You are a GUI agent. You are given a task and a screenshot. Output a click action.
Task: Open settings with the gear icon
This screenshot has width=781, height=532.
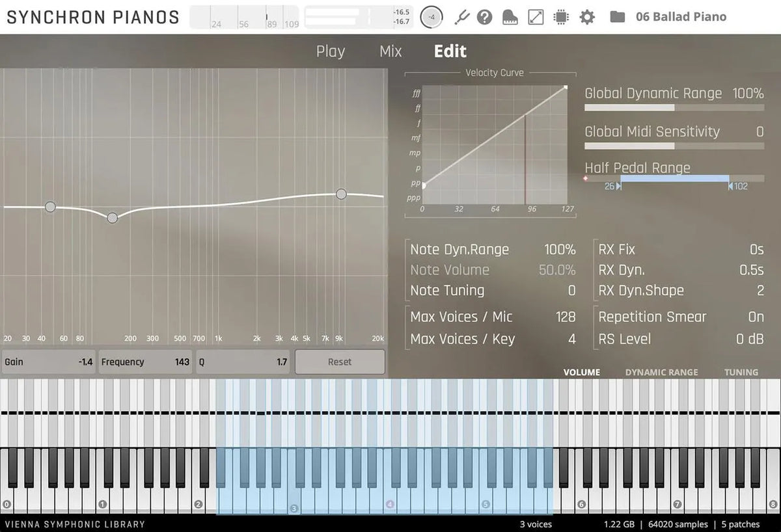pyautogui.click(x=587, y=17)
